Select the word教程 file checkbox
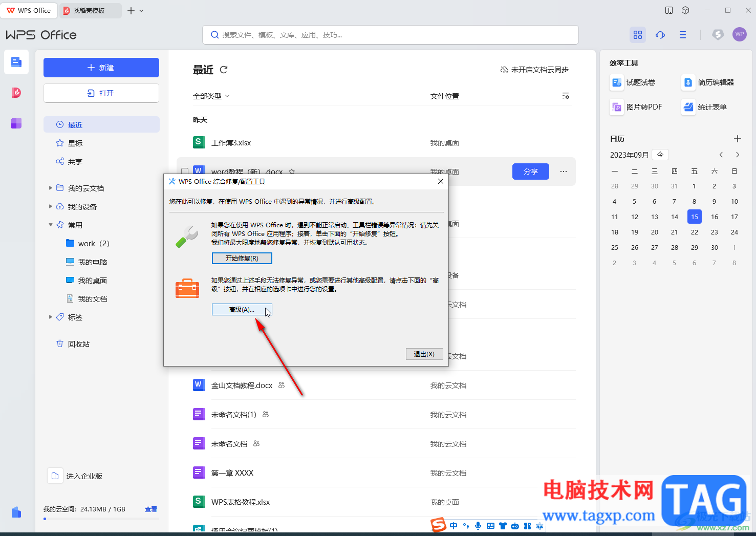 point(185,171)
